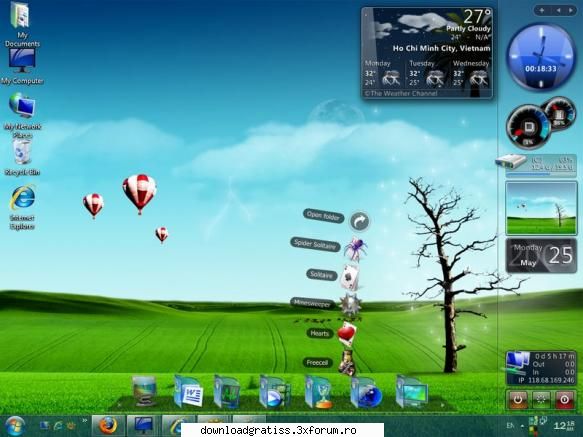583x437 pixels.
Task: Open the games trophy folder in dock
Action: click(x=319, y=392)
